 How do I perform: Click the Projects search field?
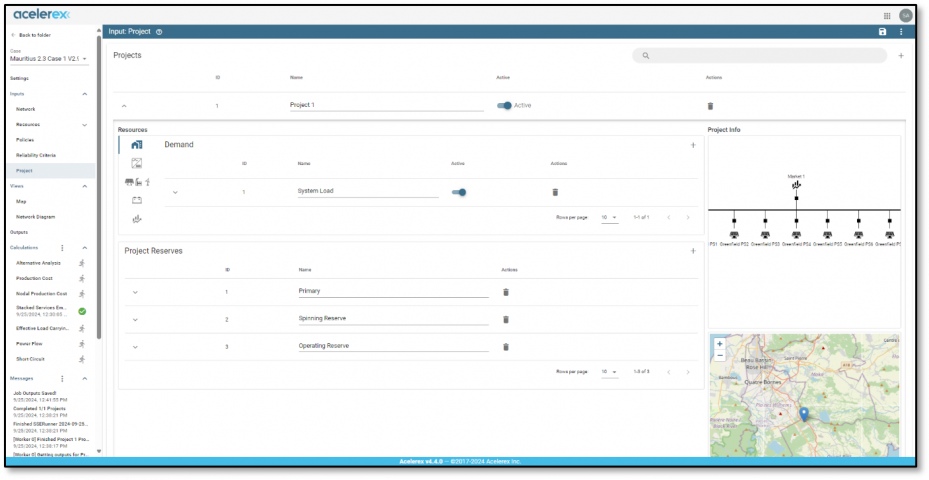[x=760, y=56]
